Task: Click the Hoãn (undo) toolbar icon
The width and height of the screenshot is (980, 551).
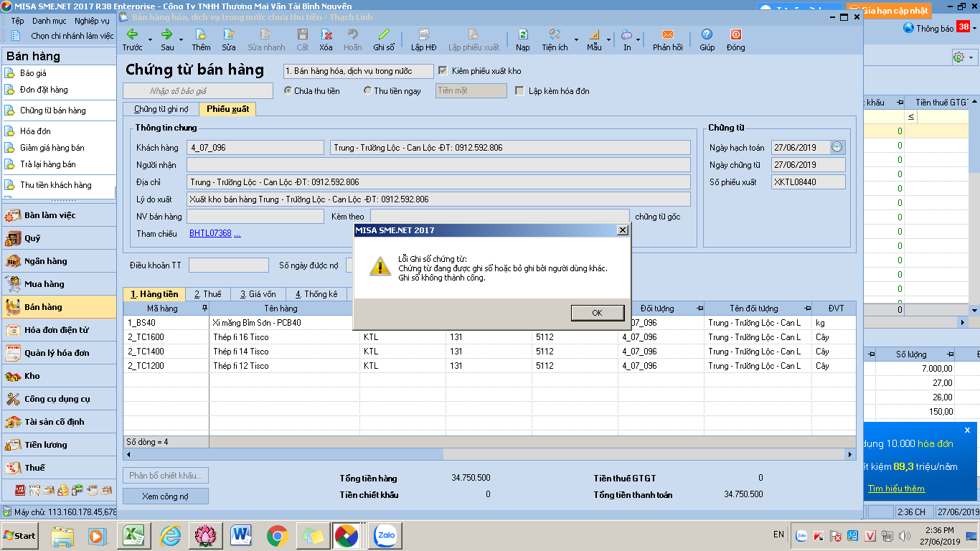Action: (x=353, y=34)
